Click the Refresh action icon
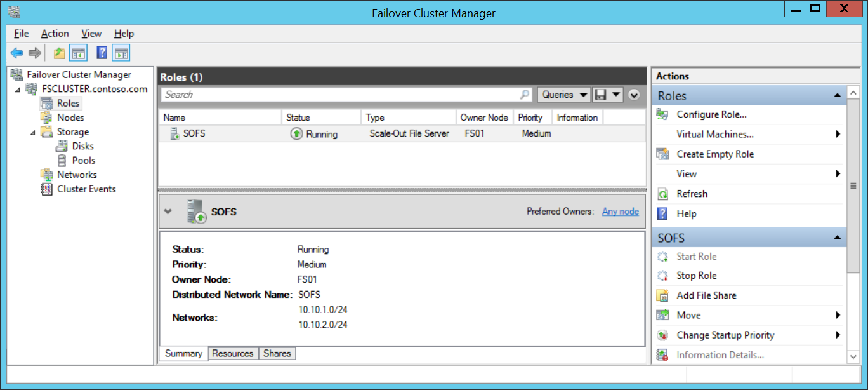868x390 pixels. 663,194
